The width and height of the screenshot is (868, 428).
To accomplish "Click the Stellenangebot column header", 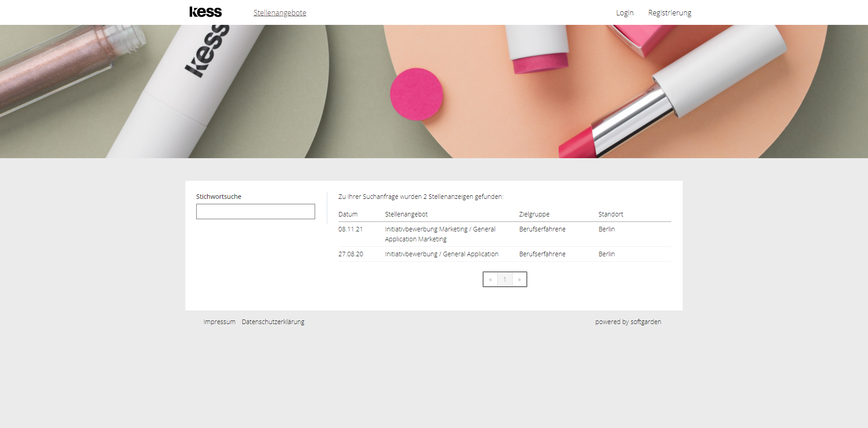I will (406, 214).
